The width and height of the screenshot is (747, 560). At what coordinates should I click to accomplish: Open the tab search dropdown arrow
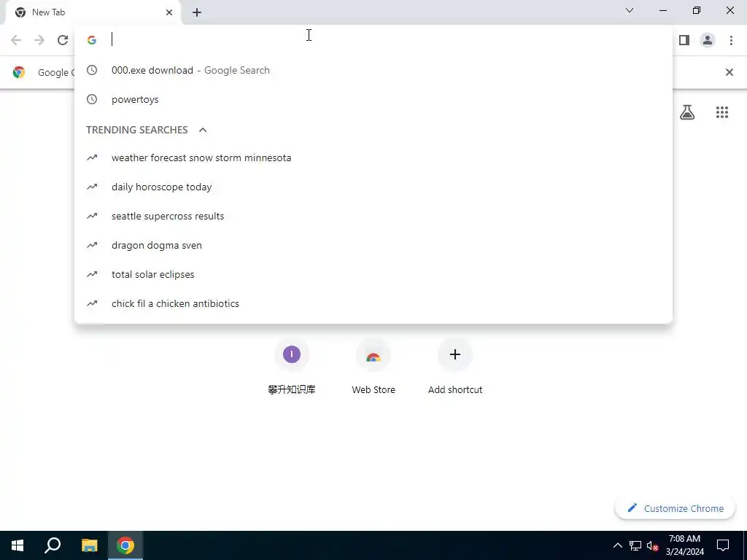tap(630, 10)
